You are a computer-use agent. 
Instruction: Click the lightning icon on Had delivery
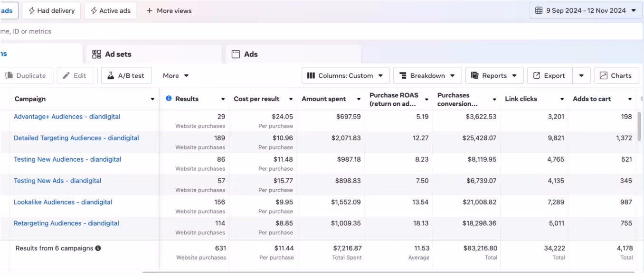click(x=31, y=10)
